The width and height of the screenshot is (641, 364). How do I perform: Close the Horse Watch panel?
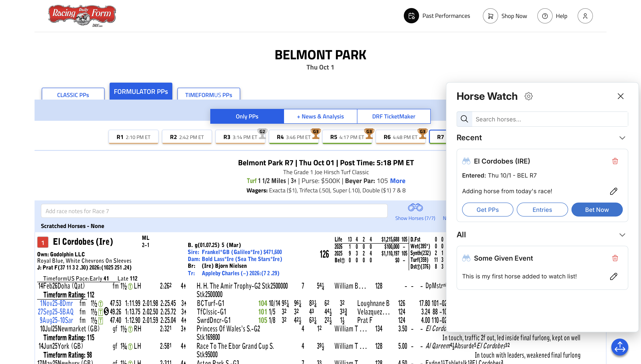(x=620, y=96)
